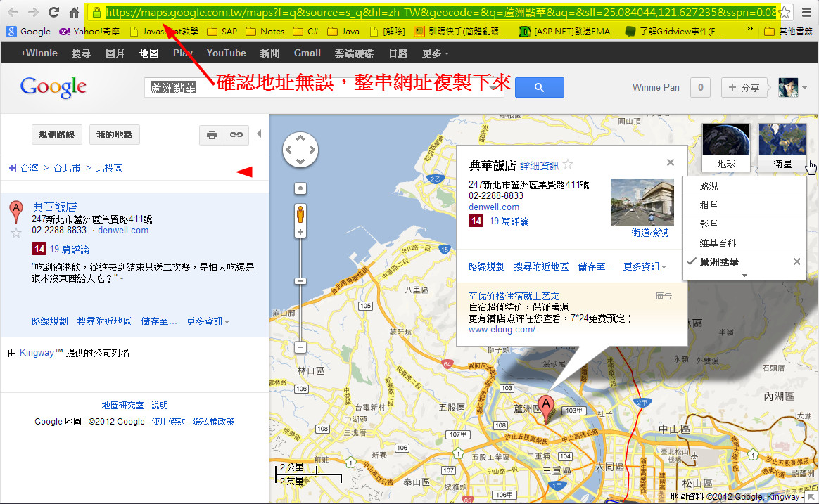The width and height of the screenshot is (819, 504).
Task: Get the map link via chain icon
Action: (236, 134)
